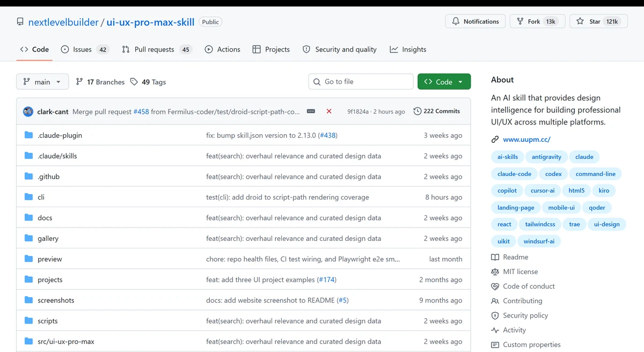Select the landing-page topic tag

(x=516, y=208)
